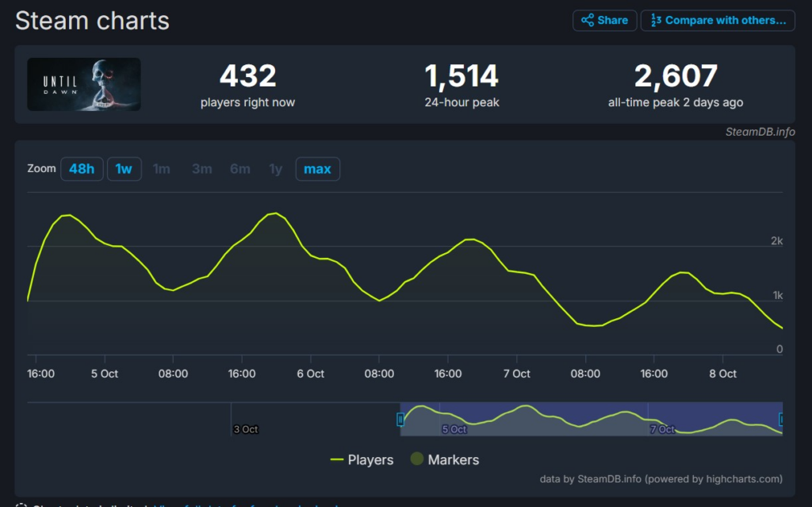Click the Share button
Viewport: 812px width, 507px height.
(604, 21)
